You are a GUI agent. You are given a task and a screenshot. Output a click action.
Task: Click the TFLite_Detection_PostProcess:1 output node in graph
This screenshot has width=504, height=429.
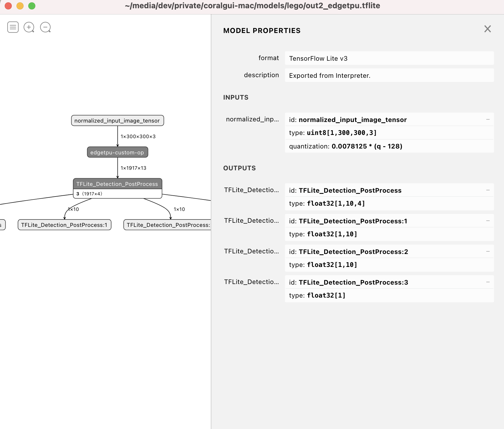coord(64,225)
